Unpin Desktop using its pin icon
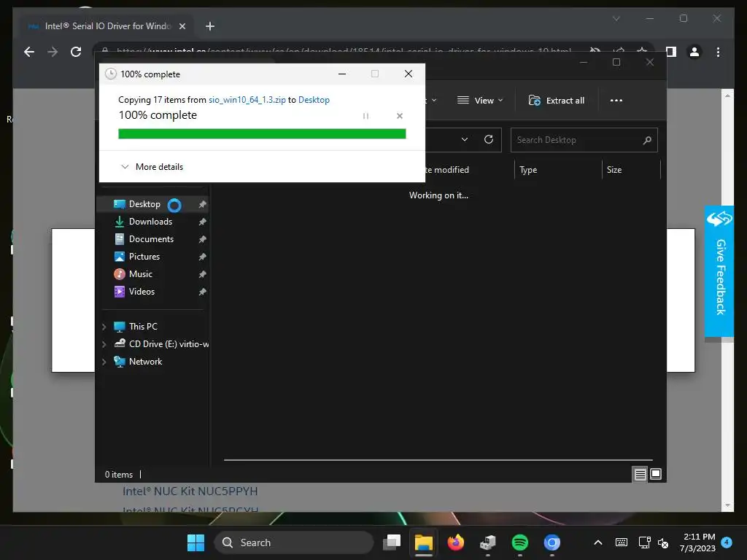Viewport: 747px width, 560px height. (x=203, y=204)
